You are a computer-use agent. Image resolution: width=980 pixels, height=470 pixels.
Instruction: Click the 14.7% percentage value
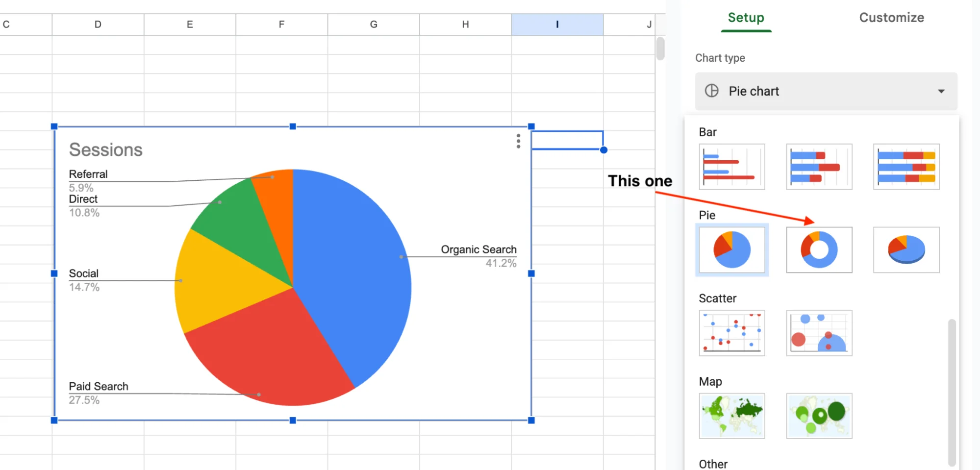click(84, 287)
